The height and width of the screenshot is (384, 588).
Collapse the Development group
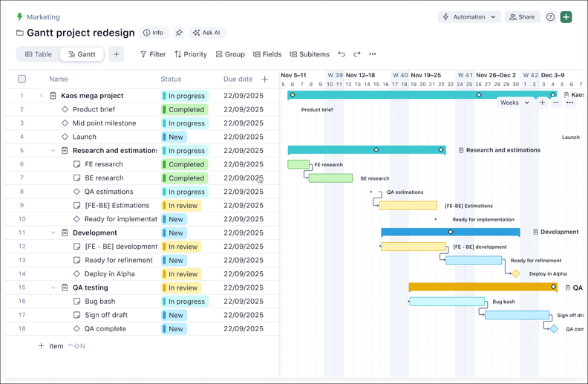coord(53,232)
